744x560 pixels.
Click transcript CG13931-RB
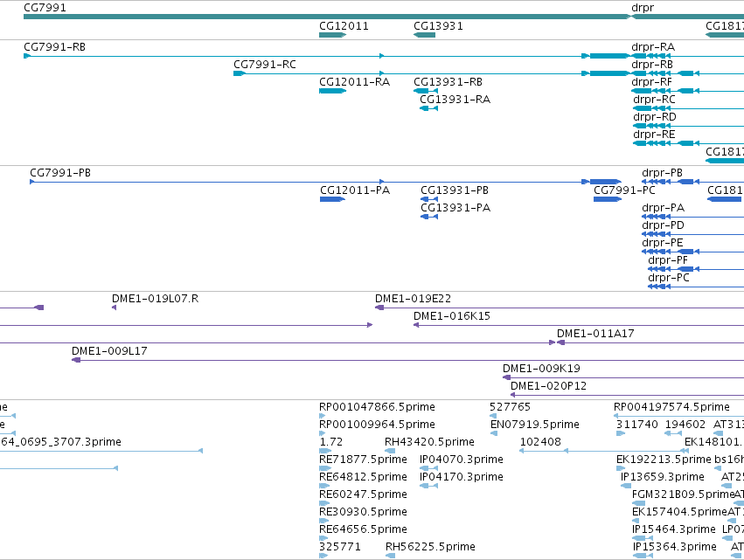pyautogui.click(x=448, y=82)
